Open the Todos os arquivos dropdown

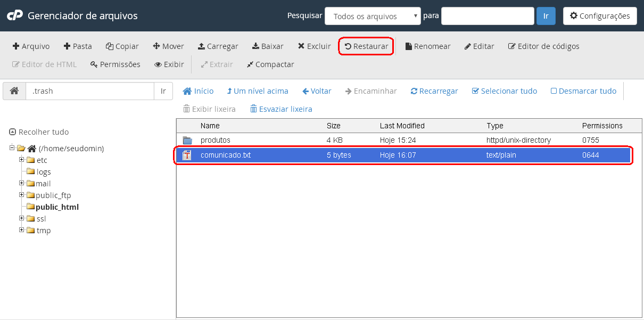(x=373, y=16)
